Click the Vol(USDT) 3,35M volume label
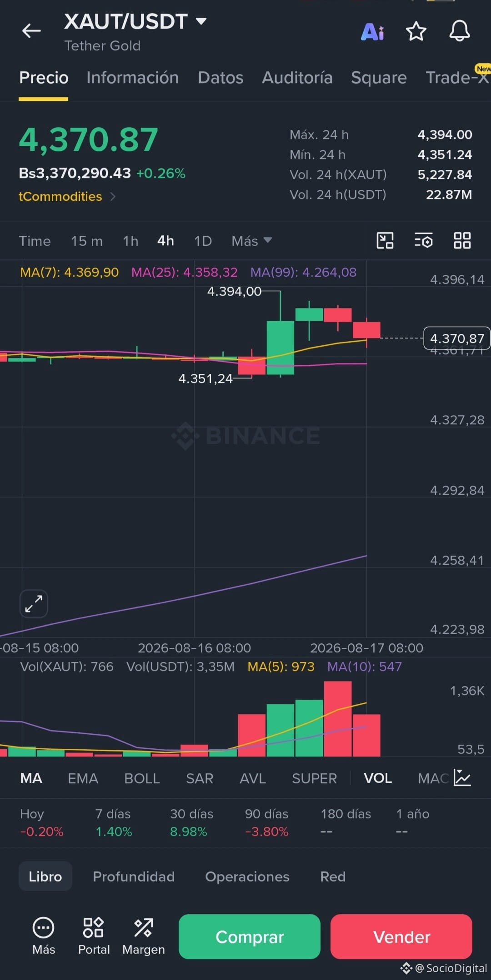The height and width of the screenshot is (980, 491). pyautogui.click(x=180, y=667)
